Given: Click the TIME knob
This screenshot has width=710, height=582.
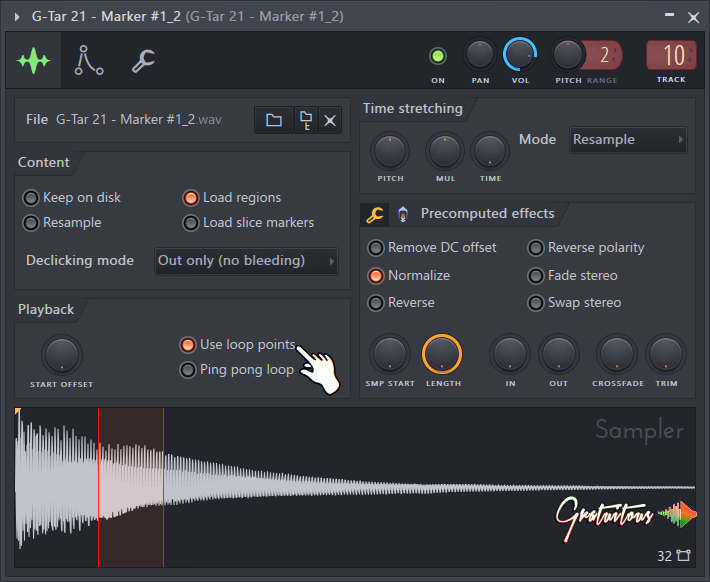Looking at the screenshot, I should point(490,151).
